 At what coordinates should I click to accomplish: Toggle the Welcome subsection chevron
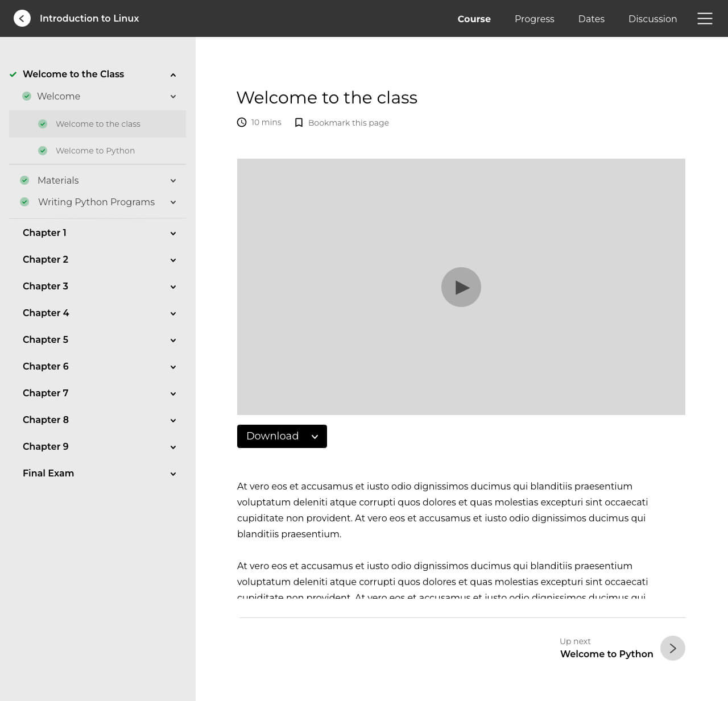(x=173, y=97)
